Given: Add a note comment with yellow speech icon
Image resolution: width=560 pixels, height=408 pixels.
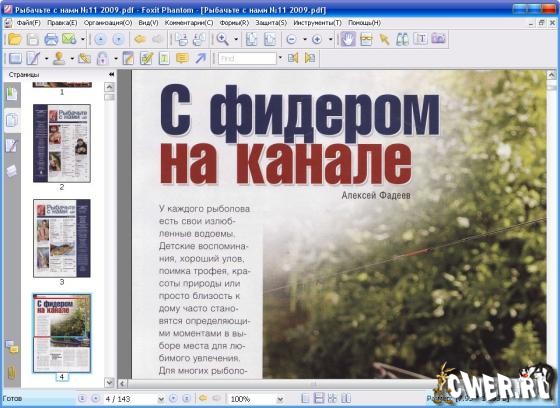Looking at the screenshot, I should [x=182, y=58].
